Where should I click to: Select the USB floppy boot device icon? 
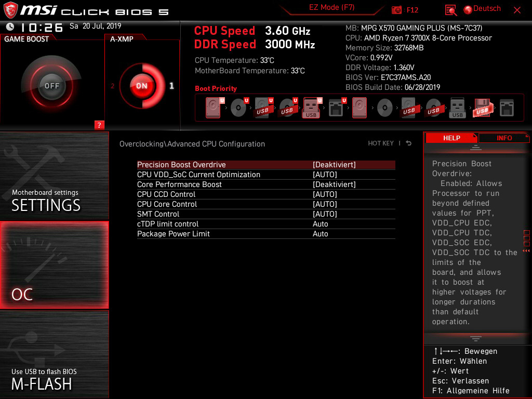482,108
